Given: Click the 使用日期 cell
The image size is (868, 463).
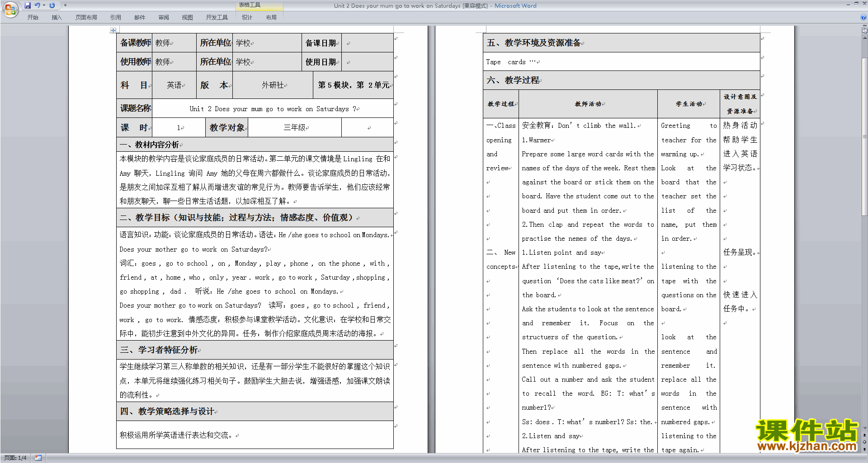Looking at the screenshot, I should (x=321, y=62).
